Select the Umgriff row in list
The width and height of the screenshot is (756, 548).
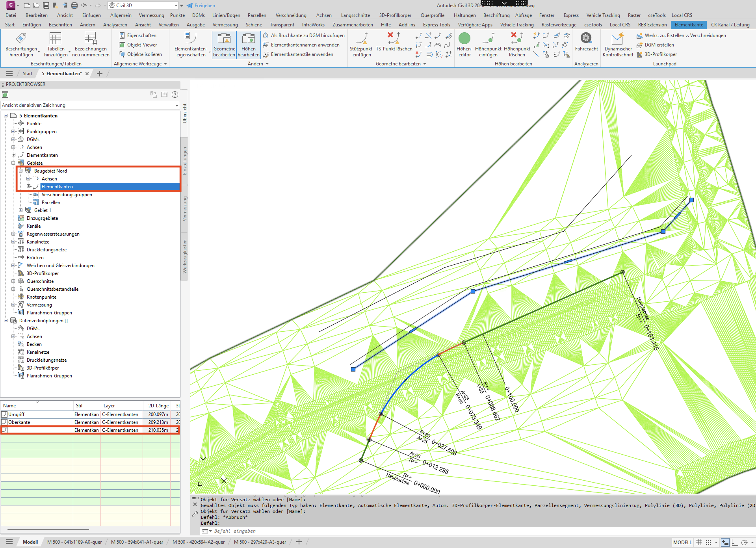pos(90,414)
